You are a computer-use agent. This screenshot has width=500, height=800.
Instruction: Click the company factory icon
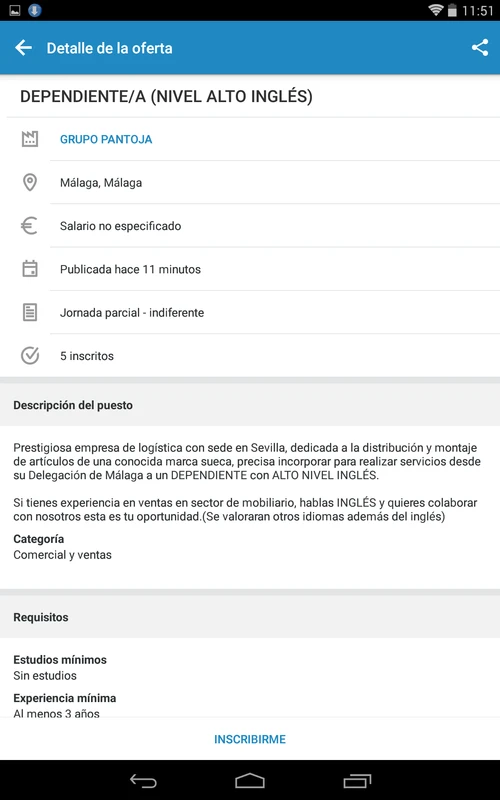tap(30, 139)
